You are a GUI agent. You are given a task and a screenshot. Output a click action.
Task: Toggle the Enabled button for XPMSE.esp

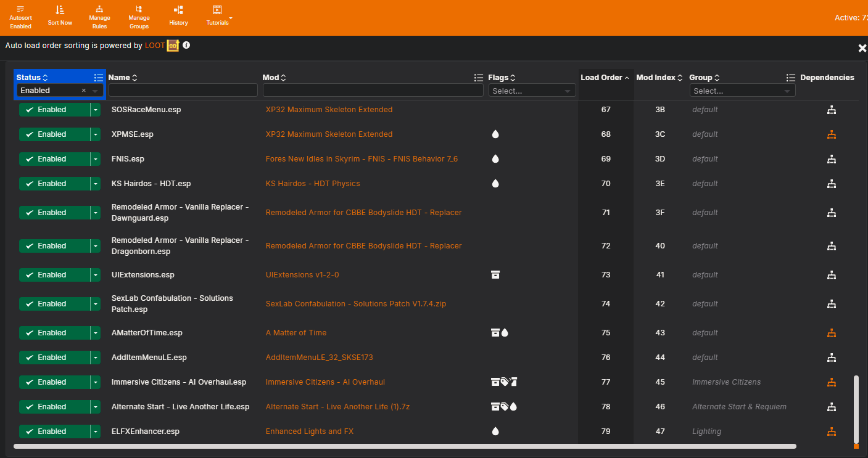click(x=54, y=134)
